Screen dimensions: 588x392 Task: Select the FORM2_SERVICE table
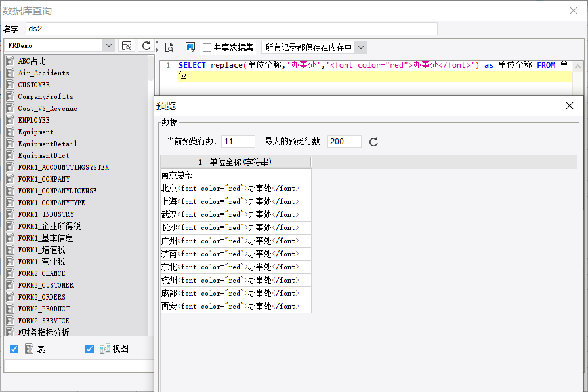tap(77, 321)
